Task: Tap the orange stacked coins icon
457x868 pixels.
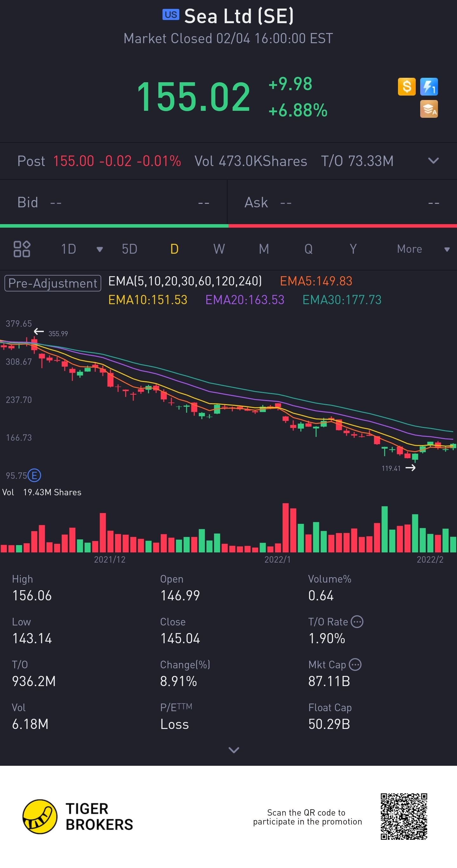Action: pyautogui.click(x=429, y=109)
